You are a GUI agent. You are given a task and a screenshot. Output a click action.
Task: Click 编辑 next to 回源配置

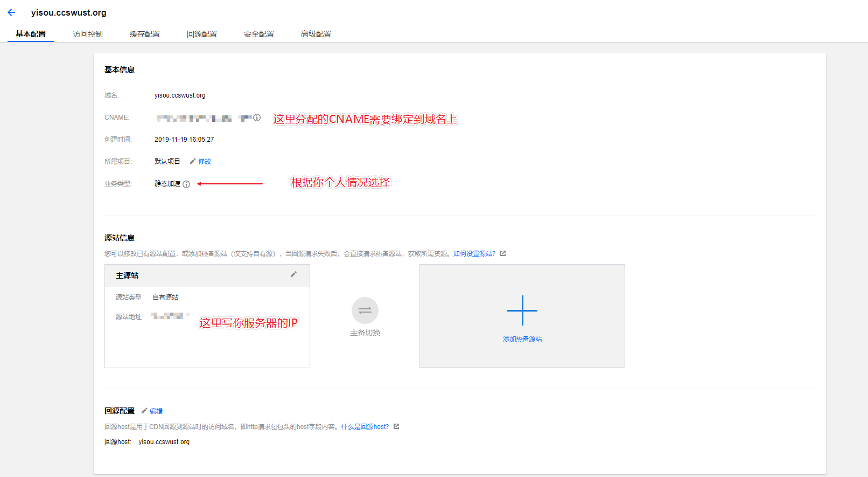156,411
